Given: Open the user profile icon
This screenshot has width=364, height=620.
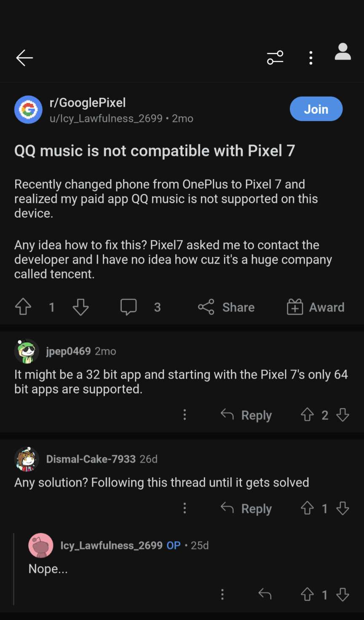Looking at the screenshot, I should (x=343, y=52).
